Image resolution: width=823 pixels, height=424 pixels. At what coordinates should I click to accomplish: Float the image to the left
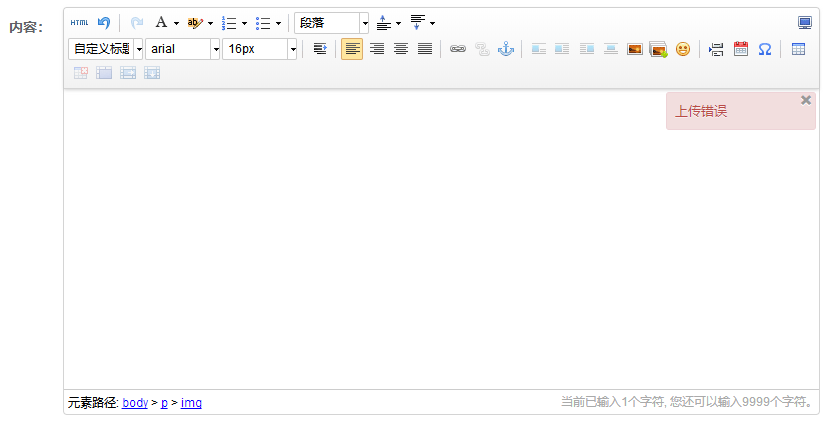coord(562,49)
